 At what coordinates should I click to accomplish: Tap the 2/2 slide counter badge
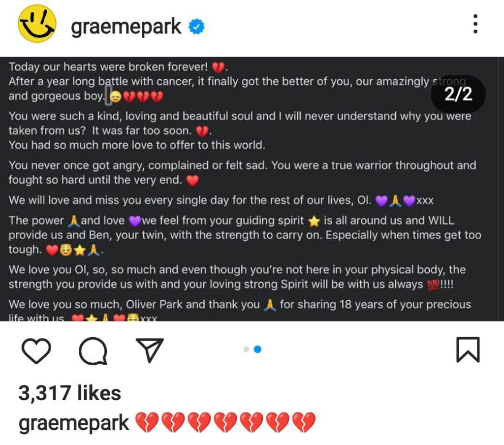pyautogui.click(x=458, y=94)
